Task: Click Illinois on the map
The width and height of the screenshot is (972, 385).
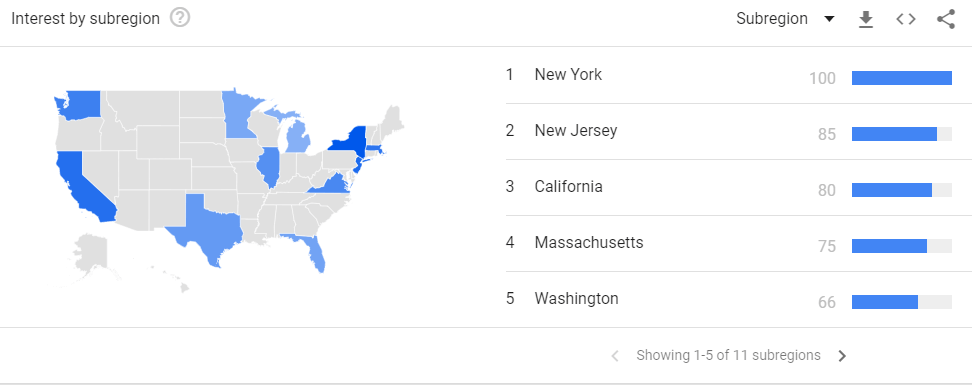Action: click(269, 167)
